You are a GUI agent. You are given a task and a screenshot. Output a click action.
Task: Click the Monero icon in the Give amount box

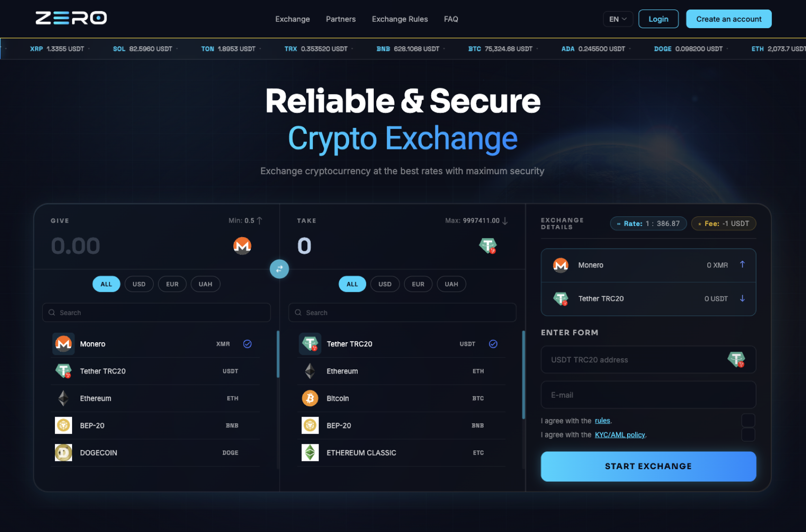click(x=242, y=246)
